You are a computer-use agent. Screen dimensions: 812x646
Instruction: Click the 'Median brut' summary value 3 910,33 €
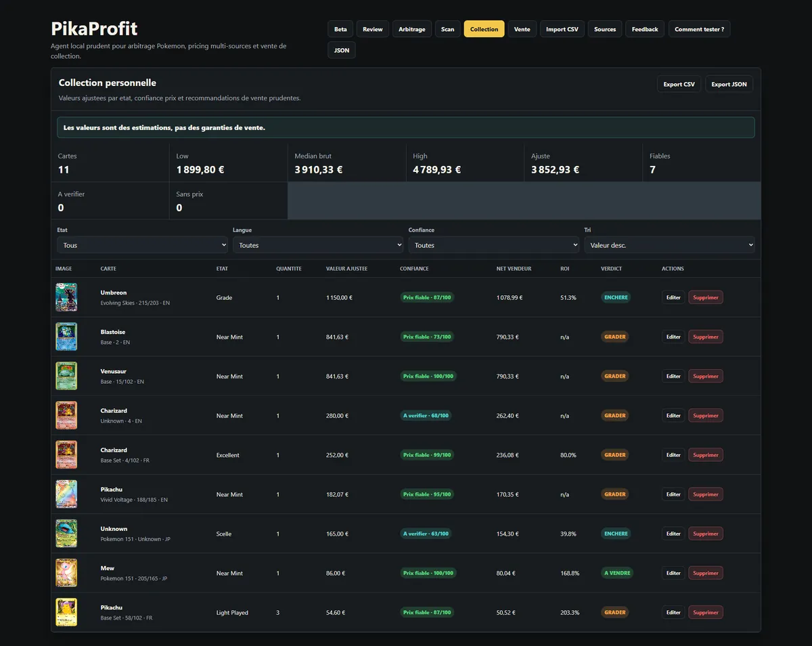319,169
